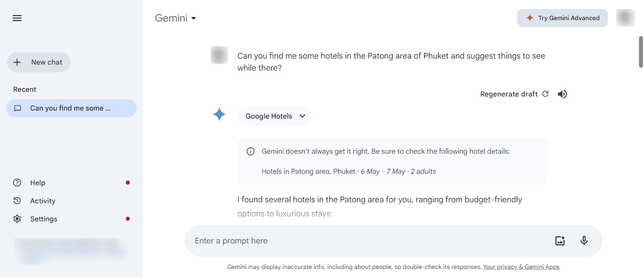The width and height of the screenshot is (644, 277).
Task: Click the Gemini sparkle response icon
Action: point(219,115)
